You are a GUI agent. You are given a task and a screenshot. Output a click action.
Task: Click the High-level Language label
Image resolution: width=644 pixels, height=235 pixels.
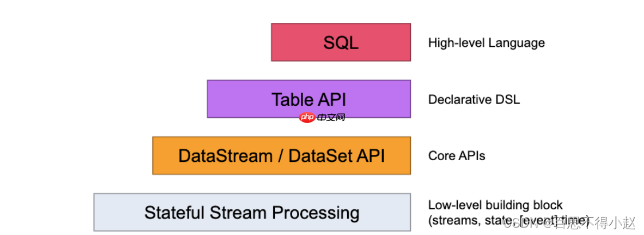coord(486,43)
